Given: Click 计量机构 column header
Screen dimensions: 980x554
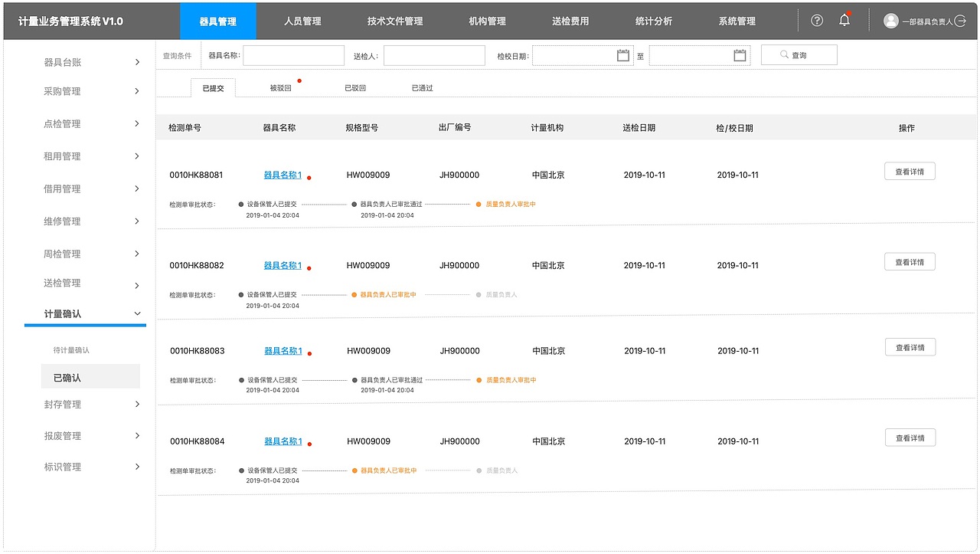Looking at the screenshot, I should click(547, 128).
